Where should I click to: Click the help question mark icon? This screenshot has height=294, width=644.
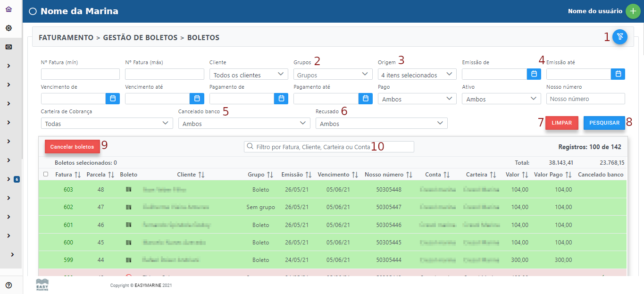(x=8, y=285)
